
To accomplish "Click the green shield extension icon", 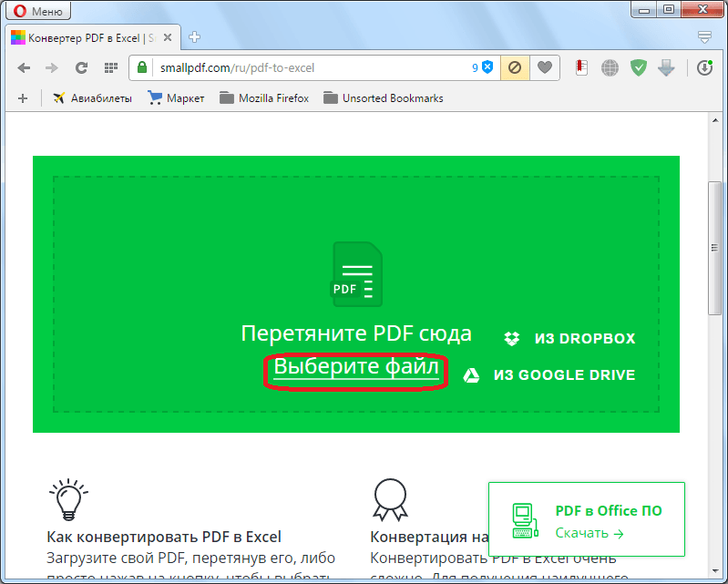I will point(640,67).
